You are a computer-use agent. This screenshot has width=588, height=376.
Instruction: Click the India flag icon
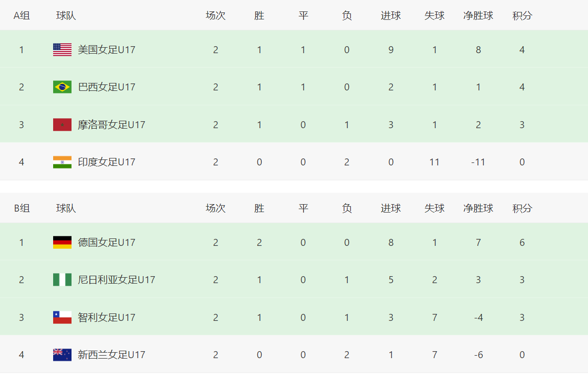click(62, 162)
